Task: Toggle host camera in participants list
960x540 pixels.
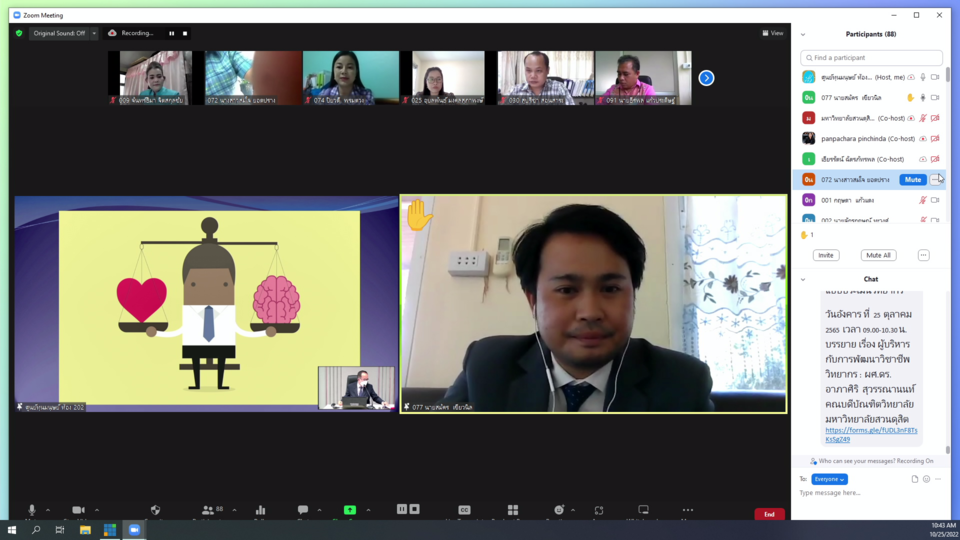Action: coord(935,77)
